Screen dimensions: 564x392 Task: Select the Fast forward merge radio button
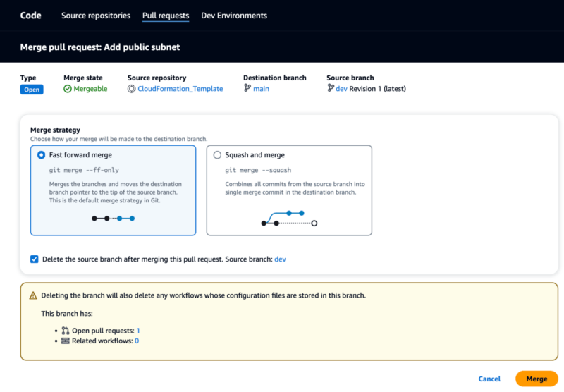point(42,155)
